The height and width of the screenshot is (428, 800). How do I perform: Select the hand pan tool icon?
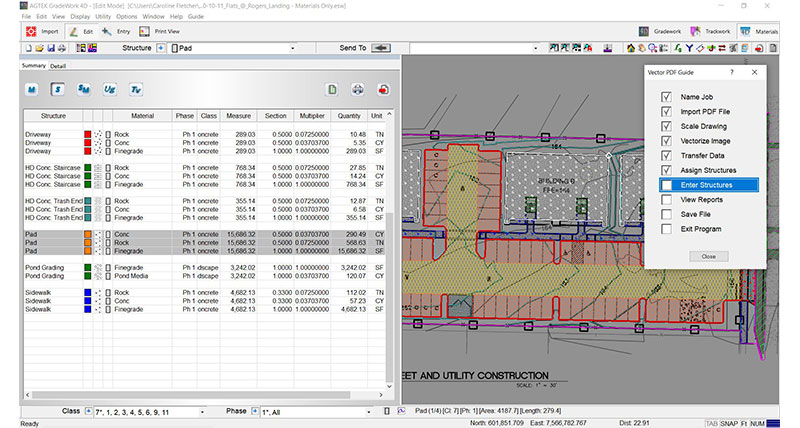tap(641, 48)
